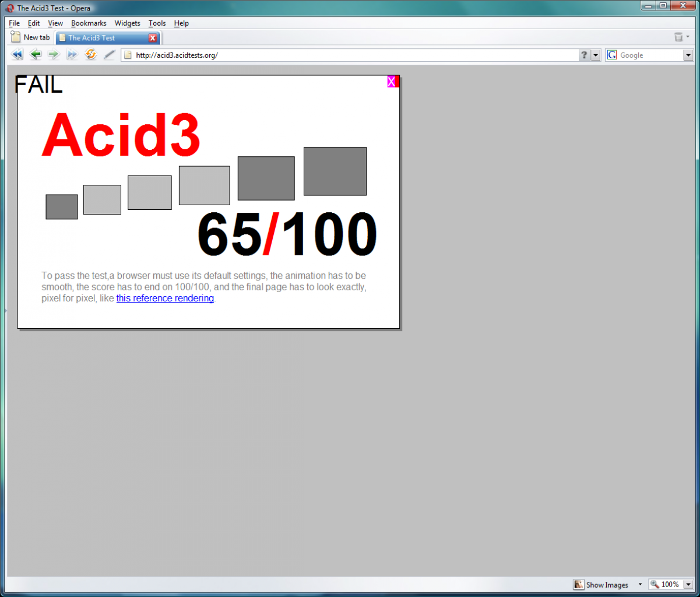700x597 pixels.
Task: Open the Edit menu
Action: (x=34, y=23)
